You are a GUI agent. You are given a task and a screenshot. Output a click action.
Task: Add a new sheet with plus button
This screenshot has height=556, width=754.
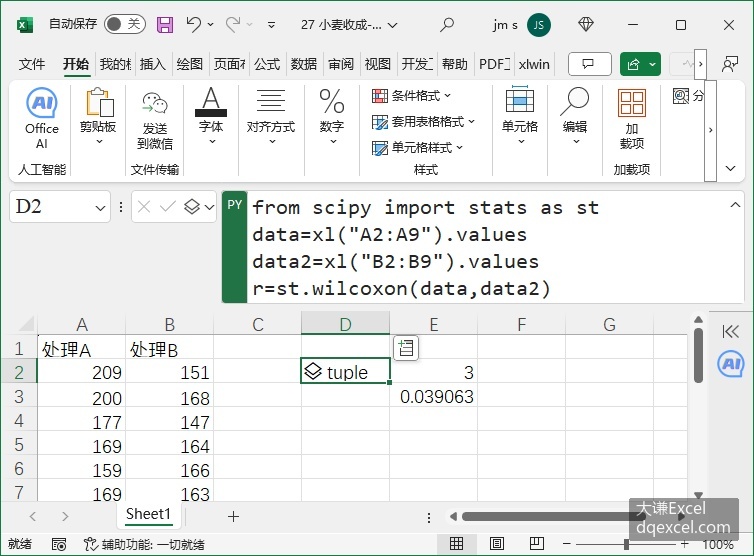233,517
